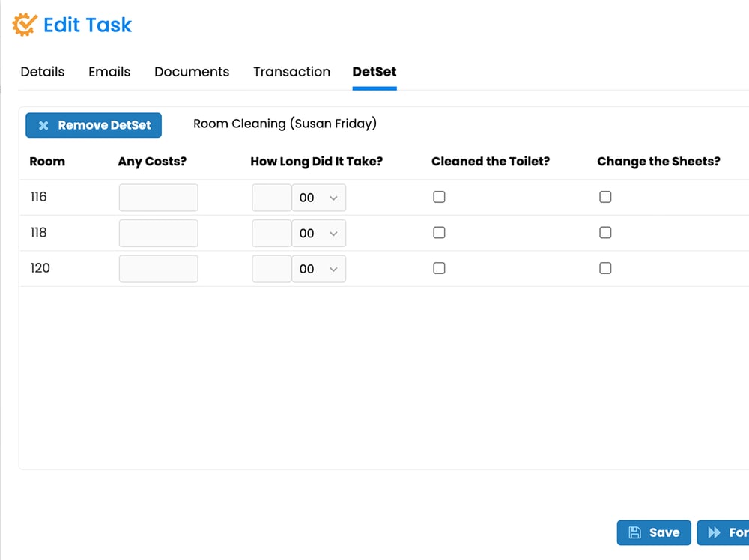Click the floppy disk icon on Save
This screenshot has width=749, height=560.
[636, 532]
